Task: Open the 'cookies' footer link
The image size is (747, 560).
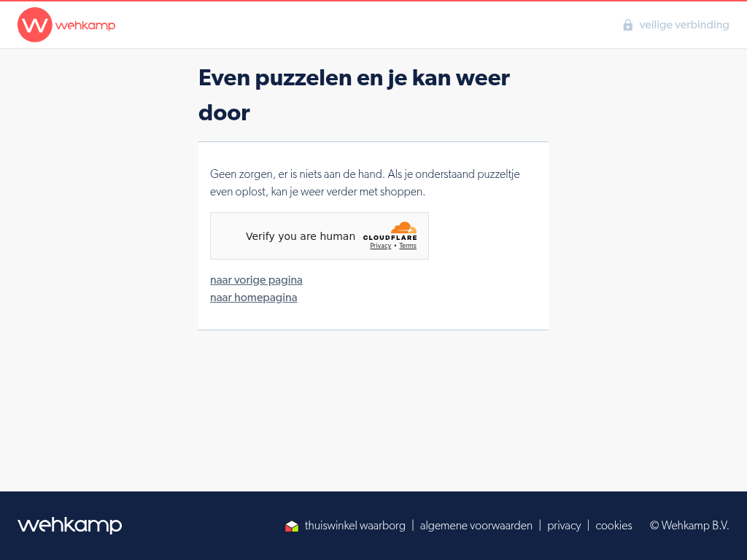Action: coord(614,525)
